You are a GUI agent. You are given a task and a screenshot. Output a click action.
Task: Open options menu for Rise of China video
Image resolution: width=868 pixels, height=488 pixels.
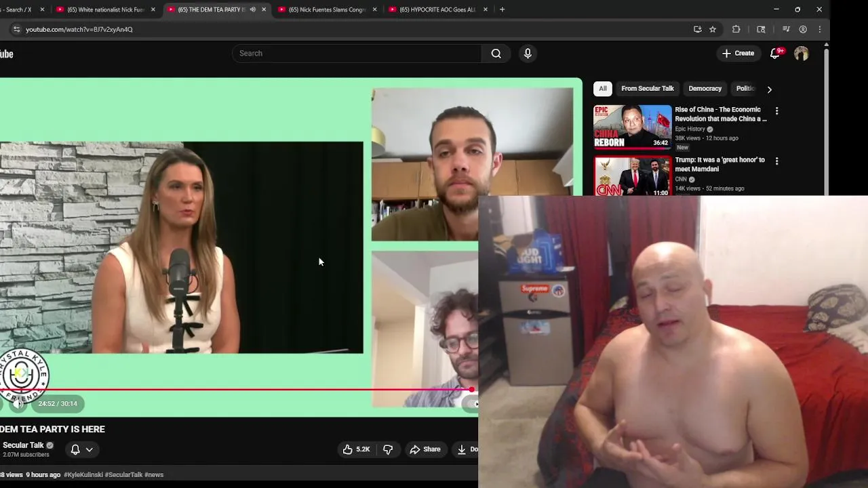[x=777, y=110]
